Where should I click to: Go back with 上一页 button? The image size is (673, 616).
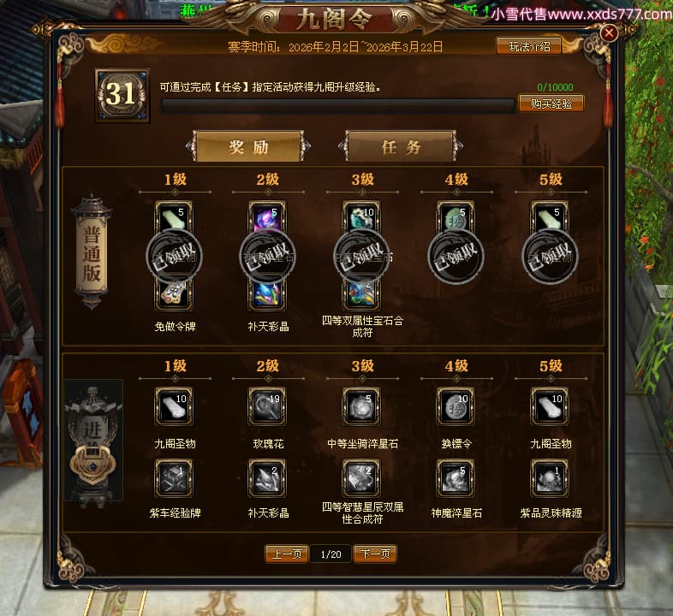(287, 554)
